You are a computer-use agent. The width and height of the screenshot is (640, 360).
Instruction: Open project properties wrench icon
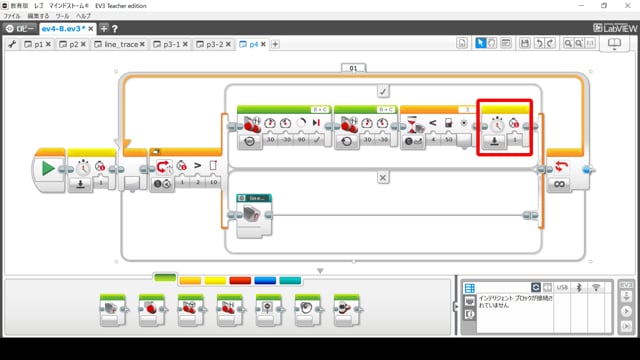(12, 44)
